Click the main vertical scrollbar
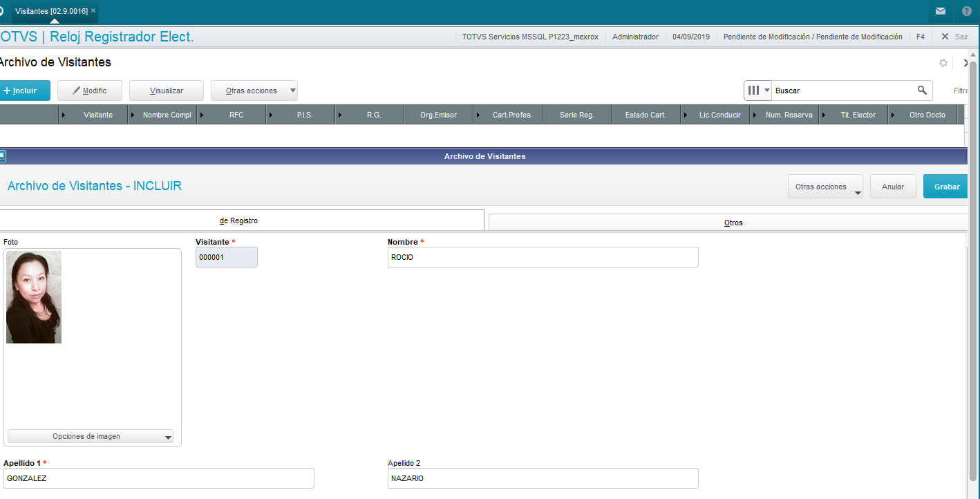Screen dimensions: 980x499 click(x=974, y=270)
